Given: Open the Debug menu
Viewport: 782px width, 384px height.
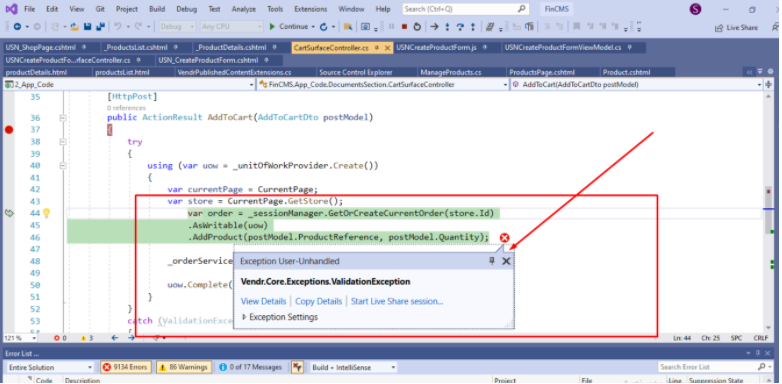Looking at the screenshot, I should [x=187, y=9].
